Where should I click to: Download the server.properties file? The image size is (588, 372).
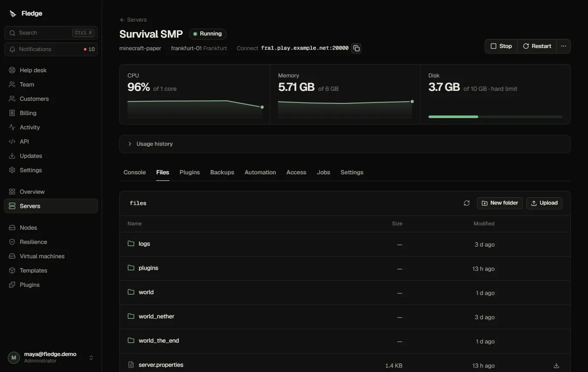[556, 366]
